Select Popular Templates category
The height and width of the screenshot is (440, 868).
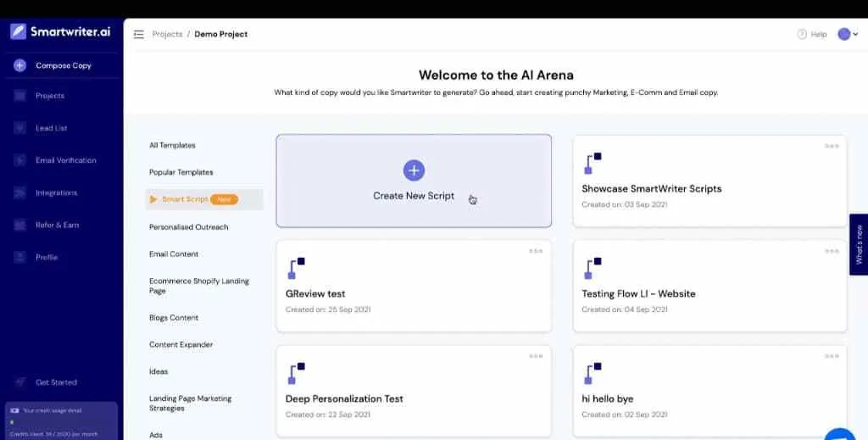181,172
